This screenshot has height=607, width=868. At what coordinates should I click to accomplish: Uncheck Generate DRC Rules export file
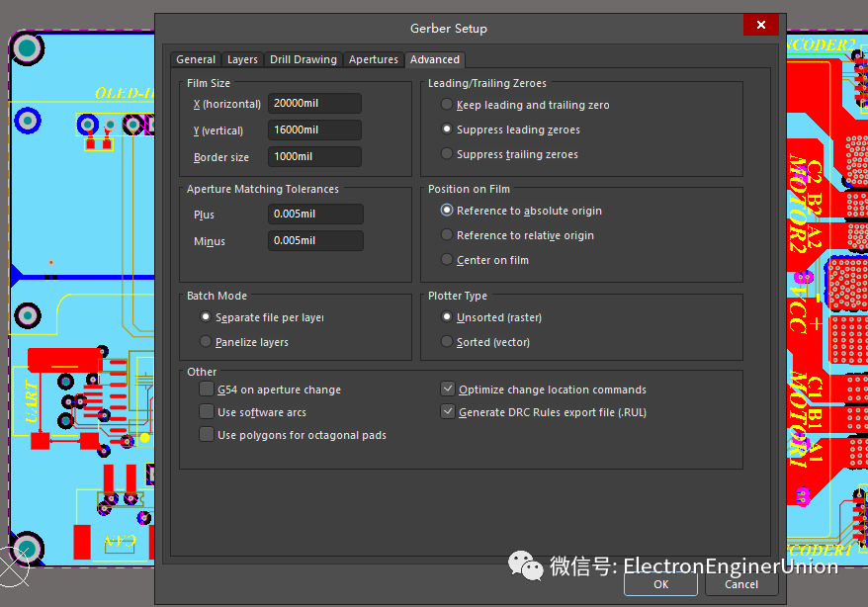(448, 412)
